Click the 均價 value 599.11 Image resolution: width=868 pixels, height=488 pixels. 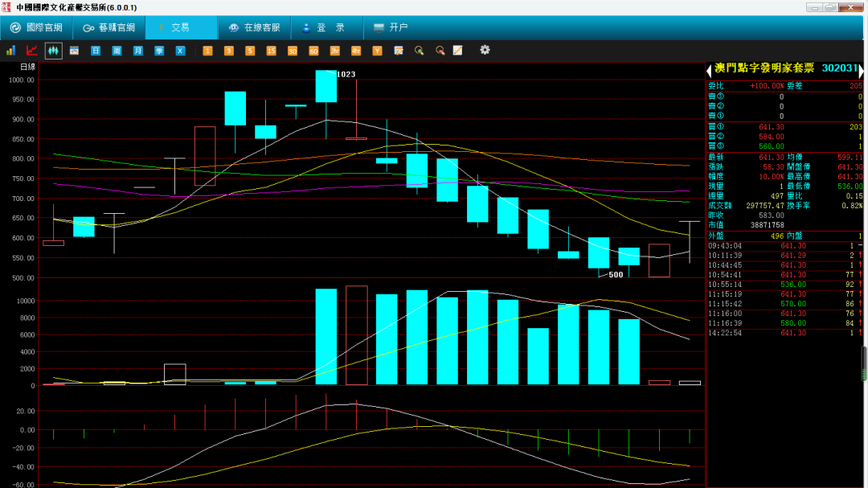850,158
